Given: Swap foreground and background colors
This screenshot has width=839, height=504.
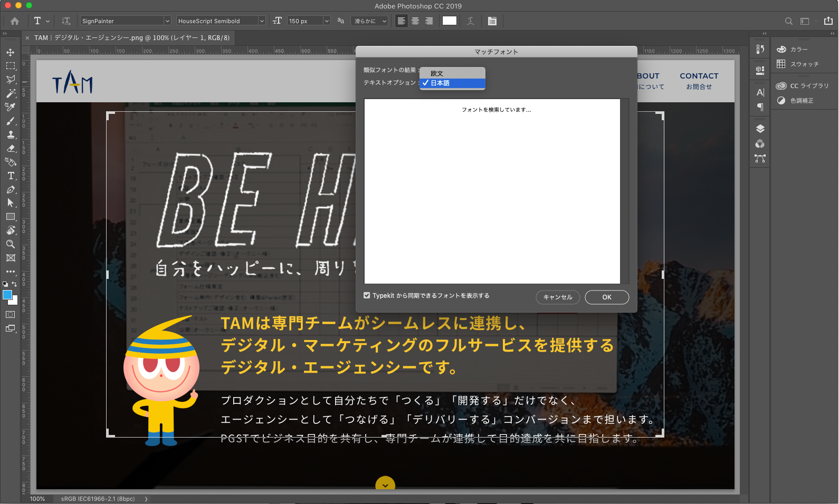Looking at the screenshot, I should pyautogui.click(x=15, y=284).
